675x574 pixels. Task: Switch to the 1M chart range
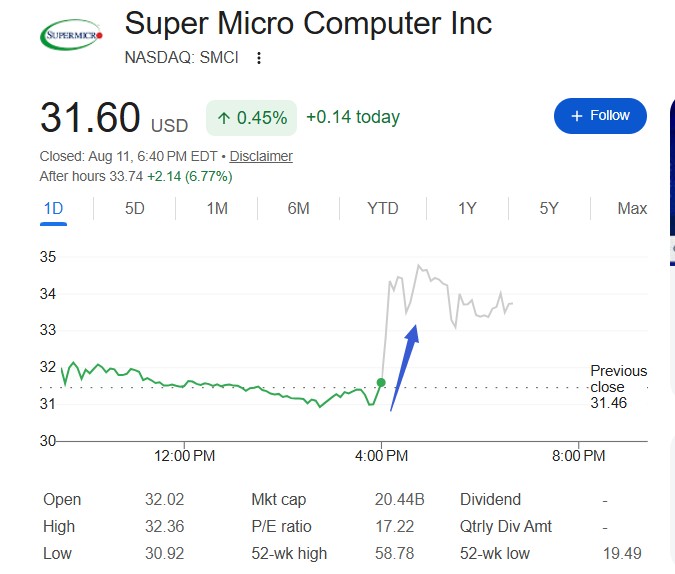217,209
